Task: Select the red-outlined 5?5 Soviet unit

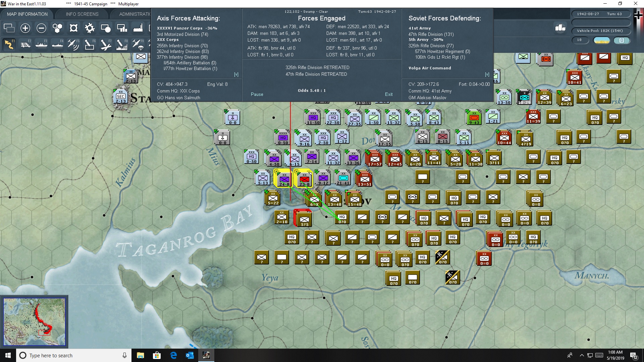Action: pyautogui.click(x=303, y=219)
